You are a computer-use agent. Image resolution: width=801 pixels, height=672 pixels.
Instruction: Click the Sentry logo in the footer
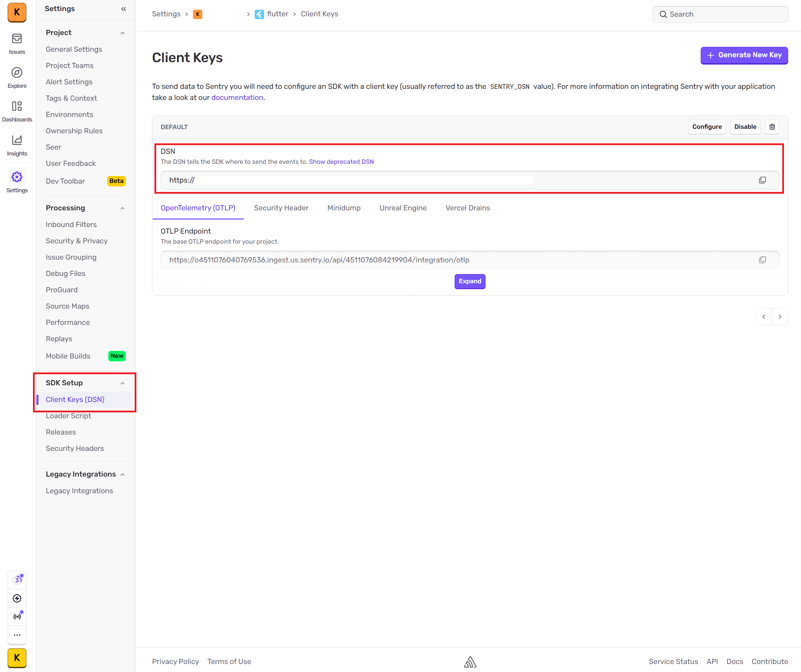[470, 662]
